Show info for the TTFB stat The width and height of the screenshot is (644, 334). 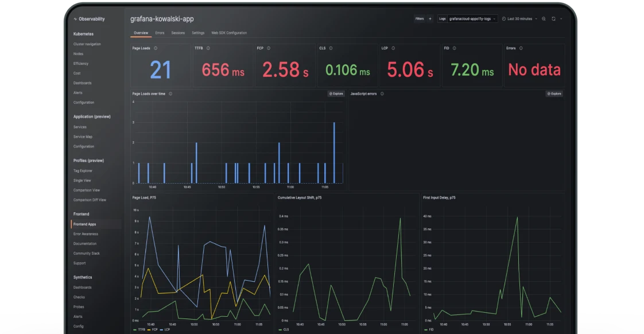click(x=208, y=48)
